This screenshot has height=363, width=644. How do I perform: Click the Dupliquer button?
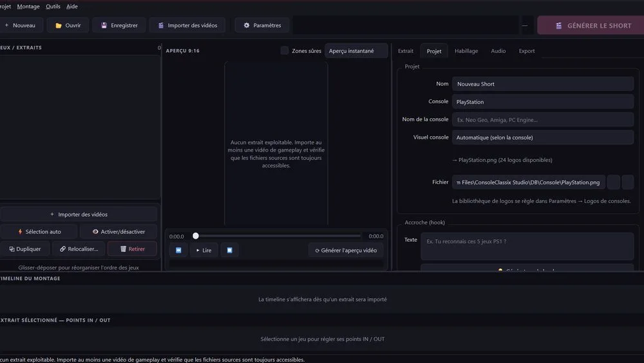click(x=24, y=249)
